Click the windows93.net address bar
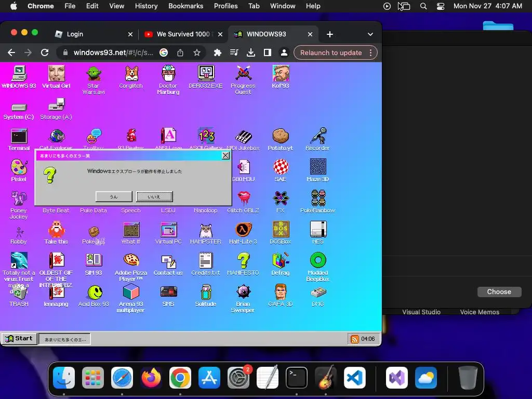 coord(113,52)
